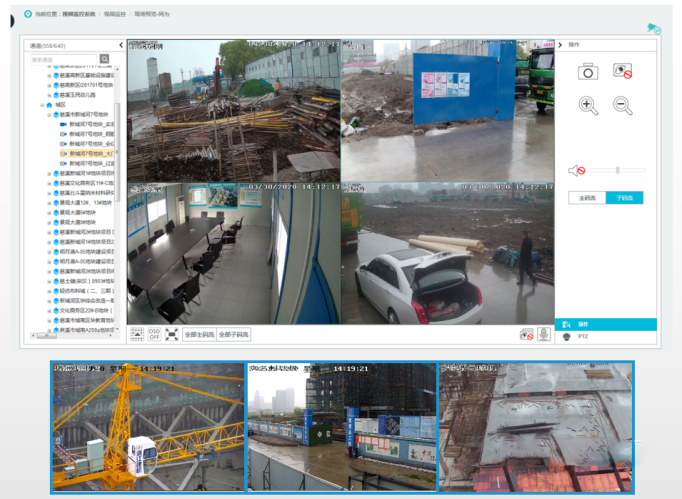Click the zoom out magnifier icon

(622, 105)
